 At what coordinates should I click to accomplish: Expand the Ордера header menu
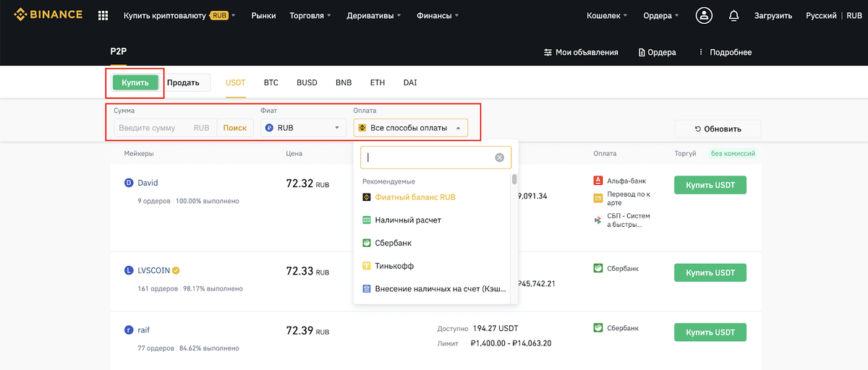click(661, 15)
